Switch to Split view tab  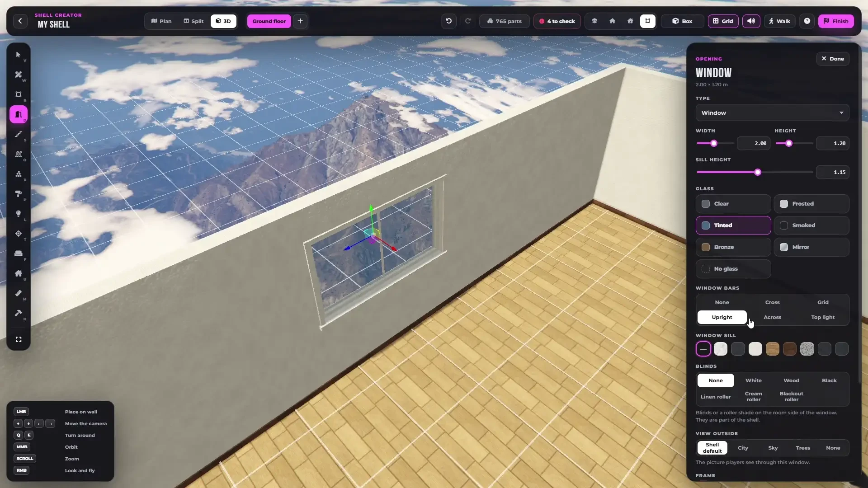tap(193, 21)
